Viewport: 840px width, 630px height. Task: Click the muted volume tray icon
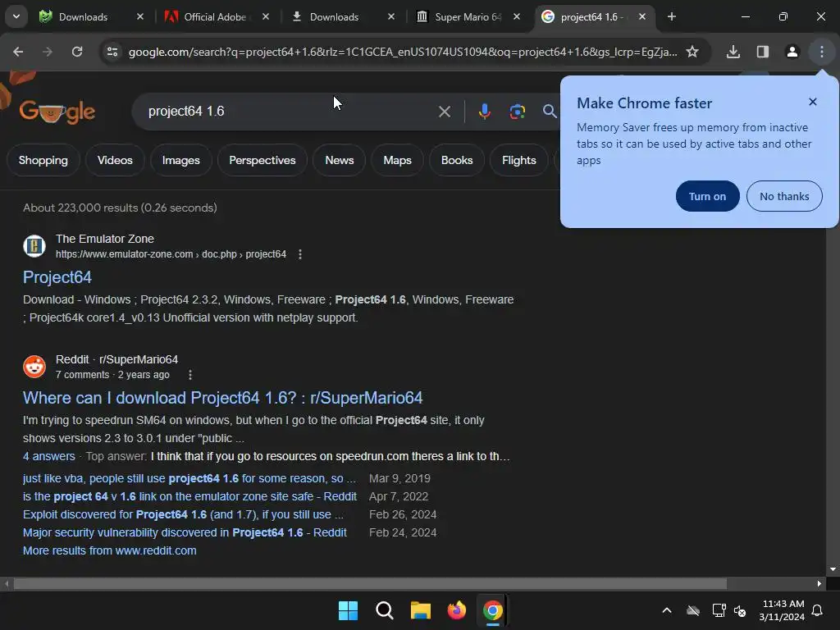click(x=740, y=610)
